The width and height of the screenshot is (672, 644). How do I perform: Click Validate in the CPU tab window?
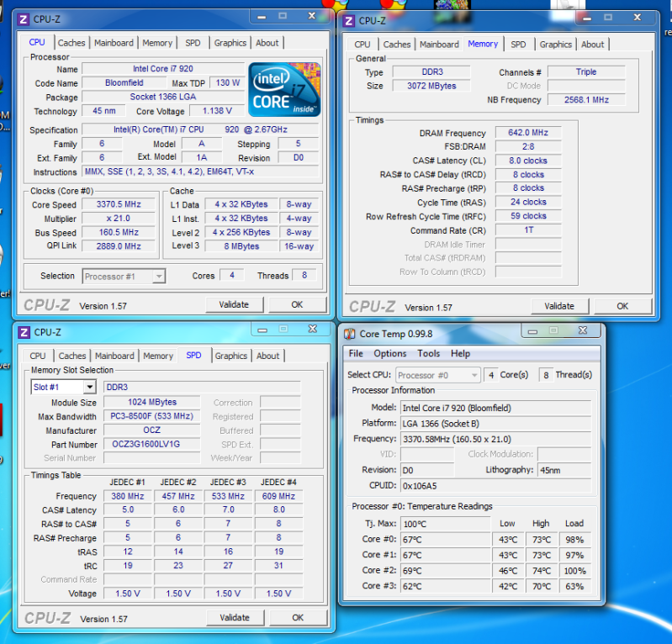(234, 304)
